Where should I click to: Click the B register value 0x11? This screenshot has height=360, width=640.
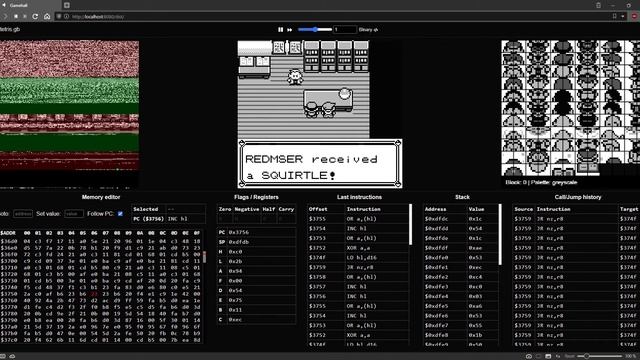tap(235, 310)
